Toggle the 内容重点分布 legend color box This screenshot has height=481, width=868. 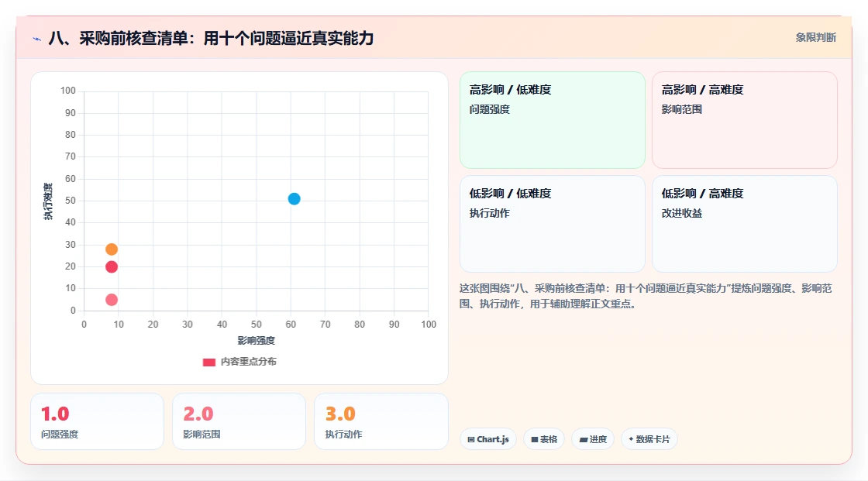(x=208, y=362)
